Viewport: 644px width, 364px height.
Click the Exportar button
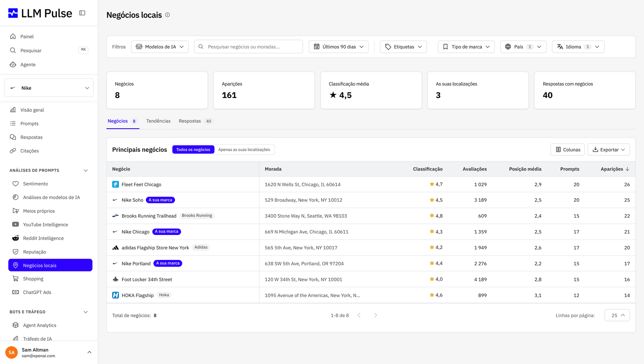(609, 149)
